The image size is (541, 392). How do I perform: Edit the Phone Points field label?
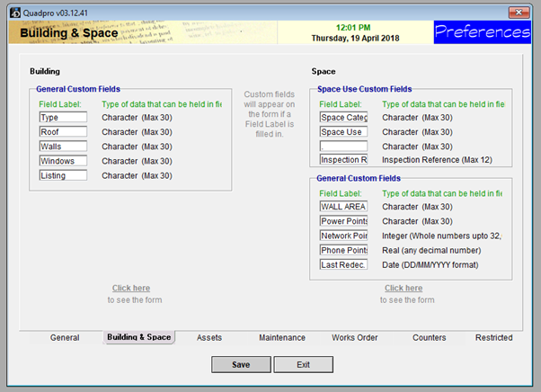tap(343, 250)
